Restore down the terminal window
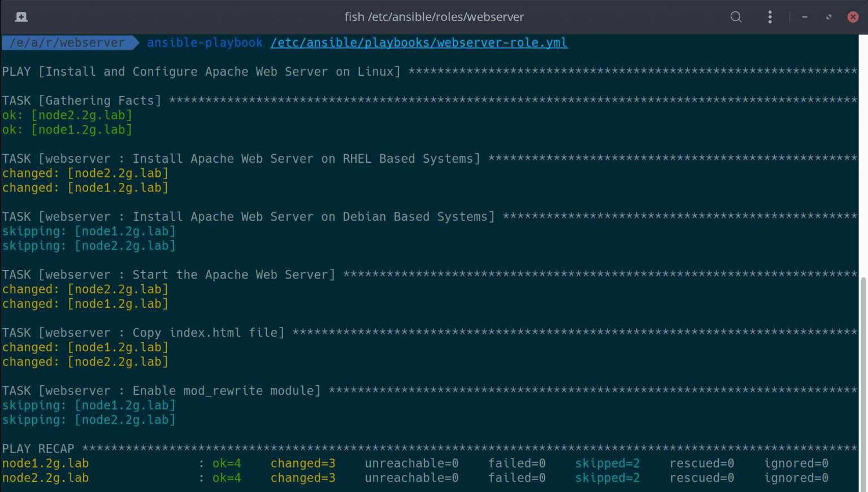 click(828, 17)
